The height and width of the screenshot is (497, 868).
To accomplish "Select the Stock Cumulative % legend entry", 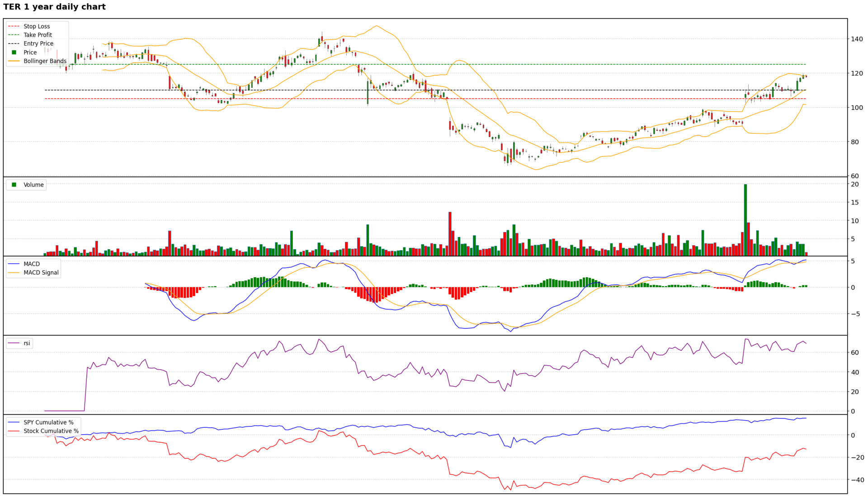I will 51,431.
